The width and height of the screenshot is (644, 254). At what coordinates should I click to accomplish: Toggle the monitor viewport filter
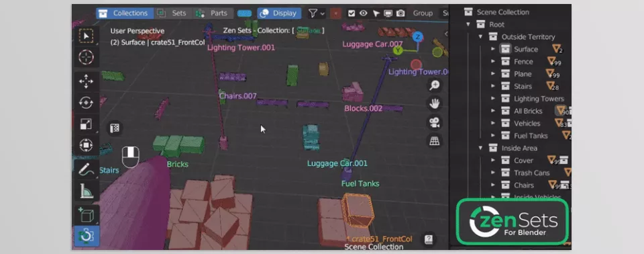pyautogui.click(x=388, y=13)
